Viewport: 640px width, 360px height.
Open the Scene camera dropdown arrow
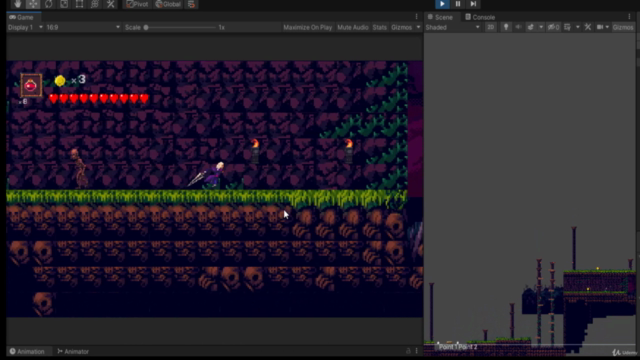coord(607,27)
